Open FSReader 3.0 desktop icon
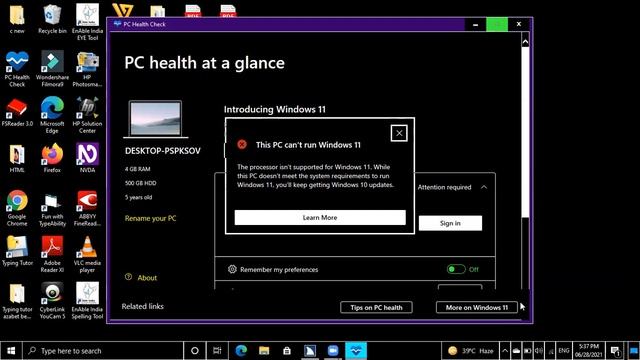Screen dimensions: 640x360 coord(17,112)
